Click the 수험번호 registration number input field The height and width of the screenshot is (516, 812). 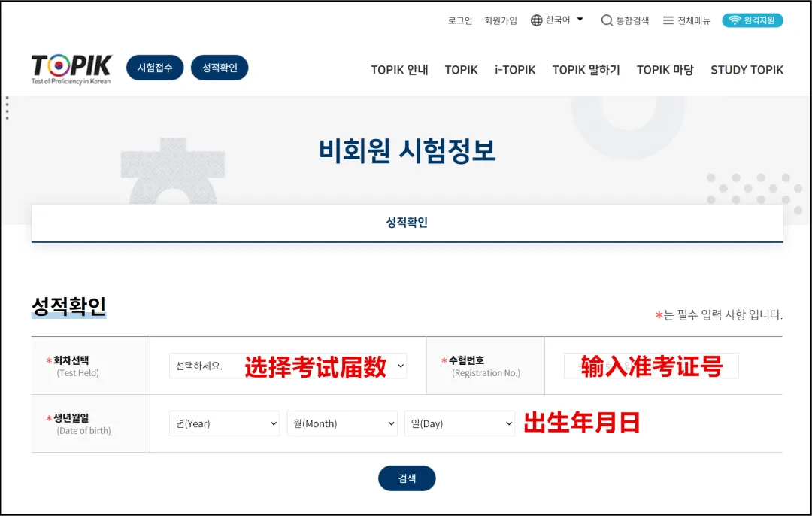point(651,366)
